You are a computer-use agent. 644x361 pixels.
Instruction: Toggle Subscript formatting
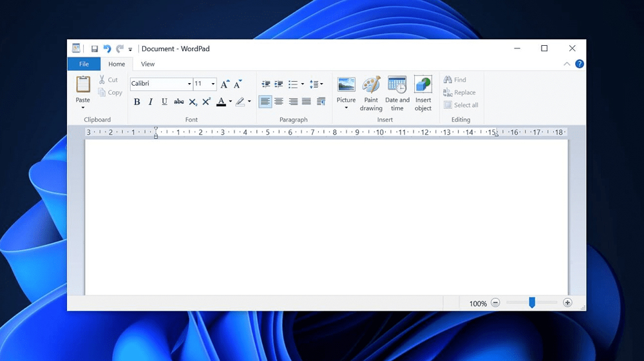click(193, 102)
